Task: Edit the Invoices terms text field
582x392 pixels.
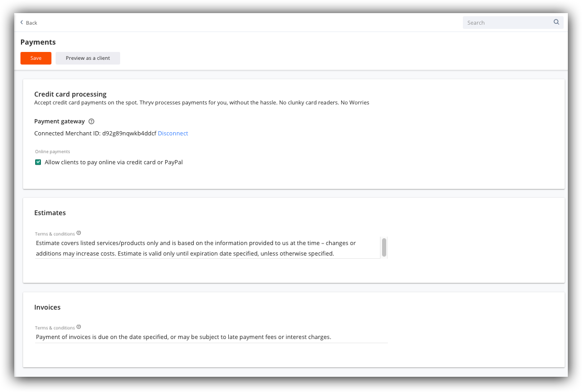Action: [x=211, y=337]
